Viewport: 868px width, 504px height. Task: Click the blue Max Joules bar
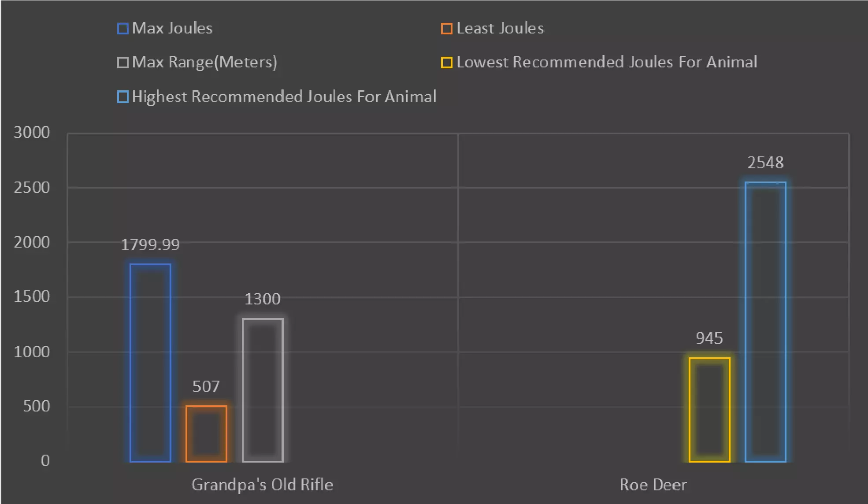point(150,363)
